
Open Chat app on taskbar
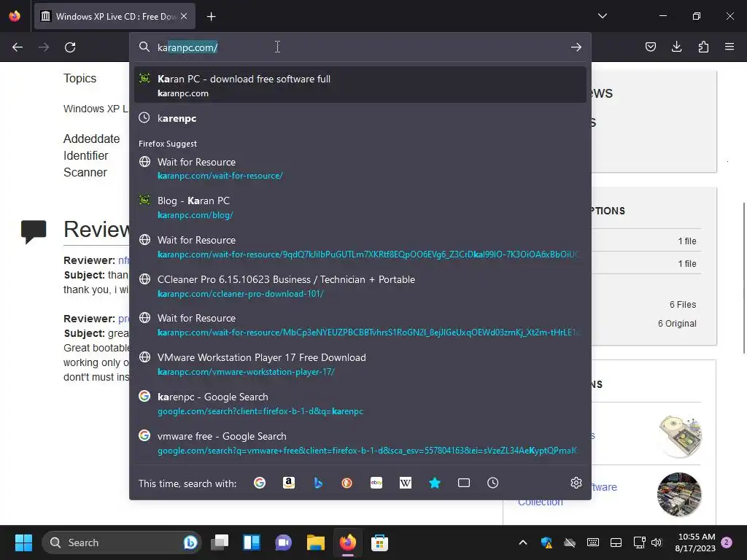[284, 542]
